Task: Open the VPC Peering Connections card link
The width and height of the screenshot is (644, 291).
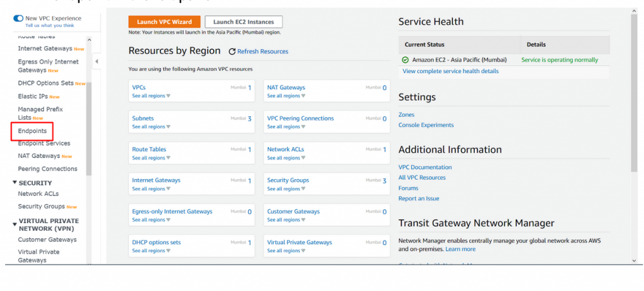Action: point(301,118)
